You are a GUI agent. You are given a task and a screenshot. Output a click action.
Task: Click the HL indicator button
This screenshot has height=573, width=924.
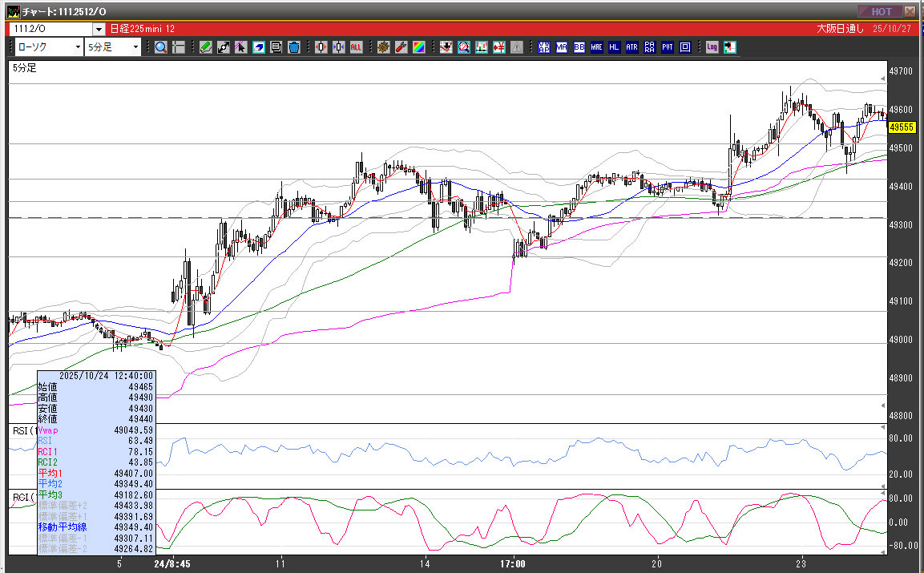[x=615, y=47]
